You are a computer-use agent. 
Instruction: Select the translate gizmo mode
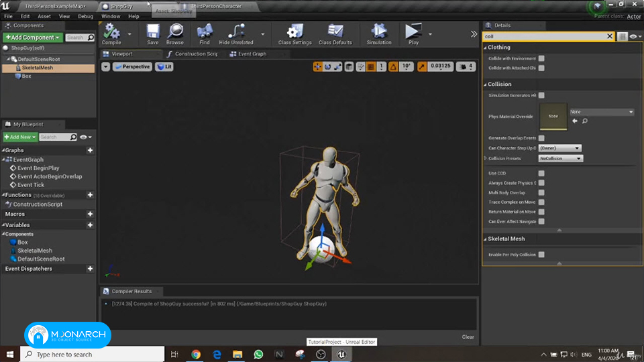tap(317, 66)
